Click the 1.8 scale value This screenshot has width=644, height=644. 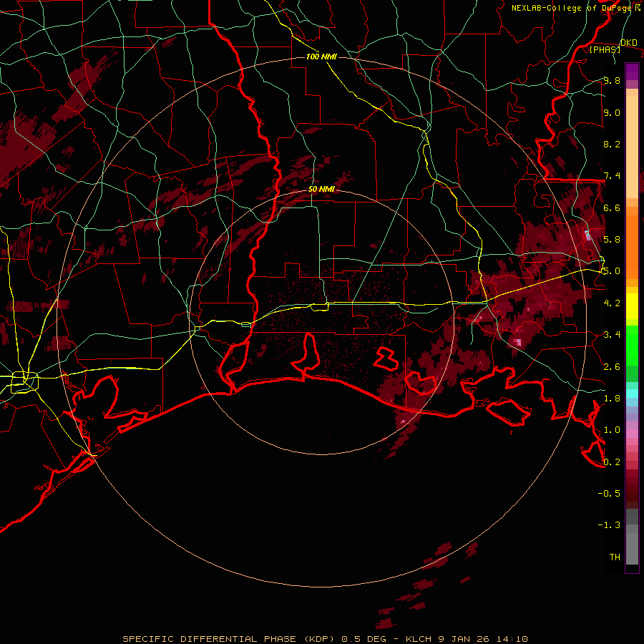(x=612, y=399)
